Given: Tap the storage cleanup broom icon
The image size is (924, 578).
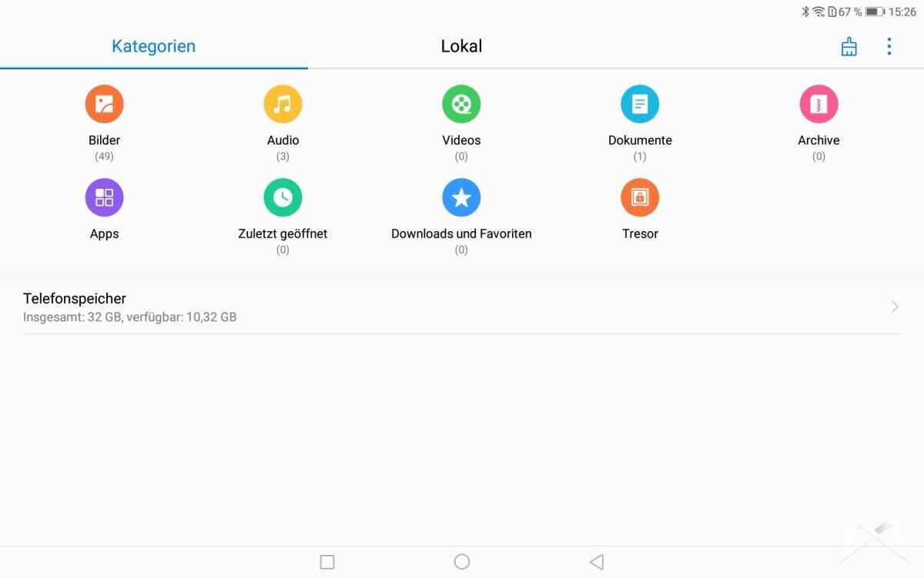Looking at the screenshot, I should (x=849, y=46).
